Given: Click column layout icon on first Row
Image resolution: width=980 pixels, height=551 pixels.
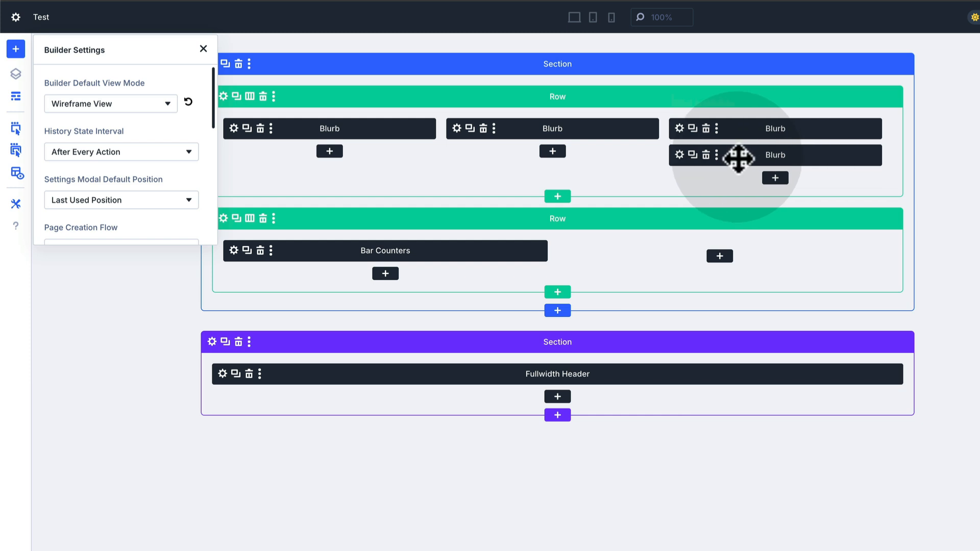Looking at the screenshot, I should point(250,96).
